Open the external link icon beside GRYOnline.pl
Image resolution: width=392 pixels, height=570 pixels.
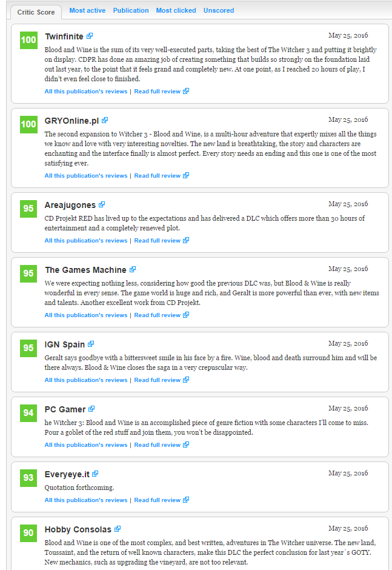coord(105,120)
